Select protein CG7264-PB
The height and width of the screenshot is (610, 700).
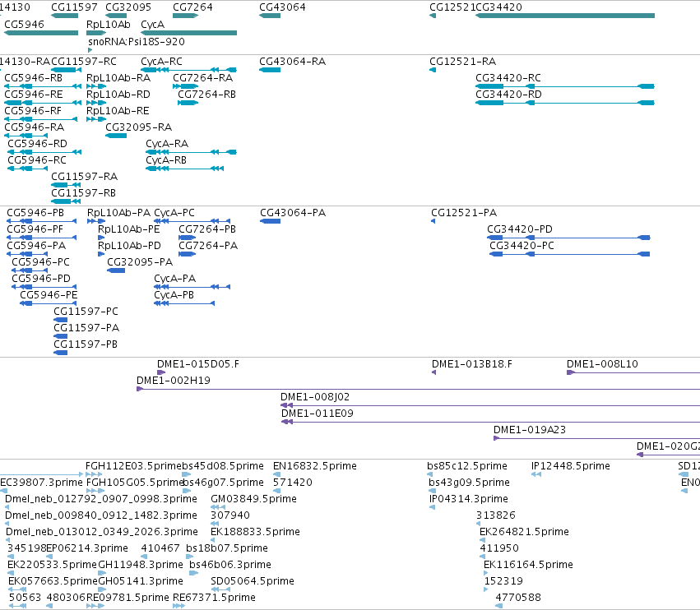coord(207,229)
